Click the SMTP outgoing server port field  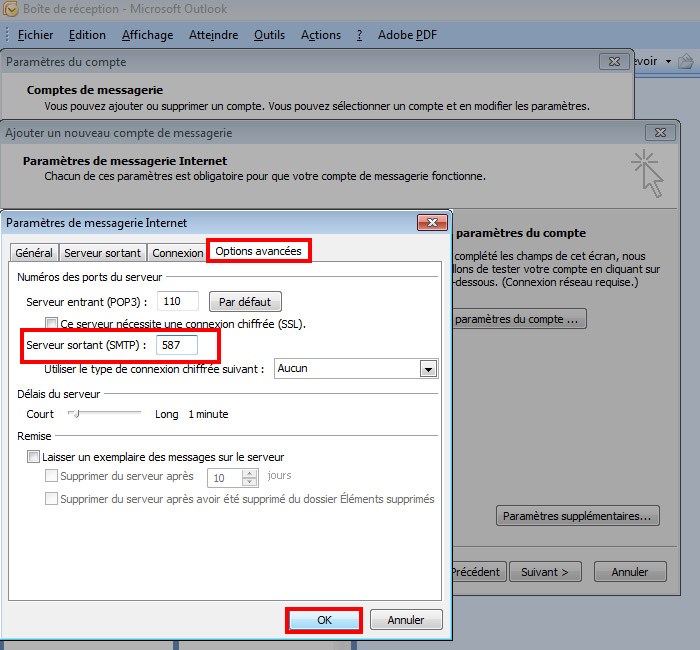point(177,345)
